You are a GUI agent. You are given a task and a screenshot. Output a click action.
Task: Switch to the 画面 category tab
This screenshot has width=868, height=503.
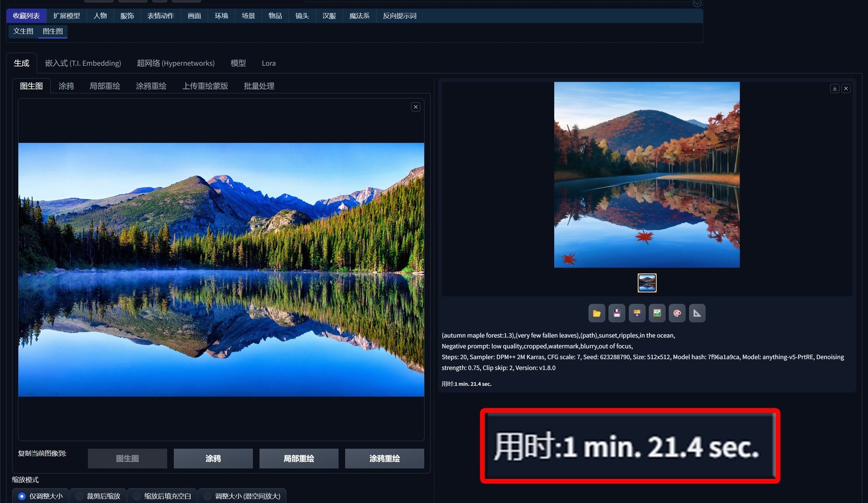(x=194, y=16)
